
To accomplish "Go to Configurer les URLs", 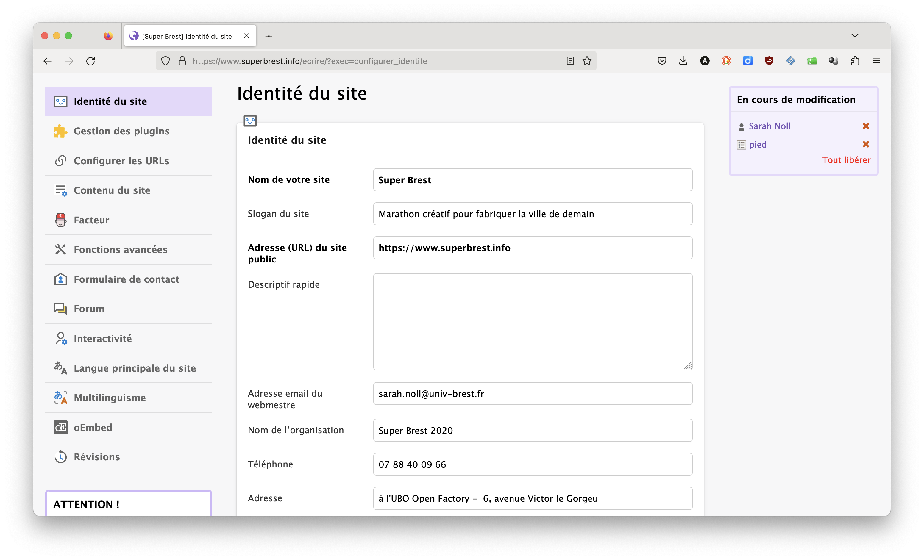I will tap(128, 160).
